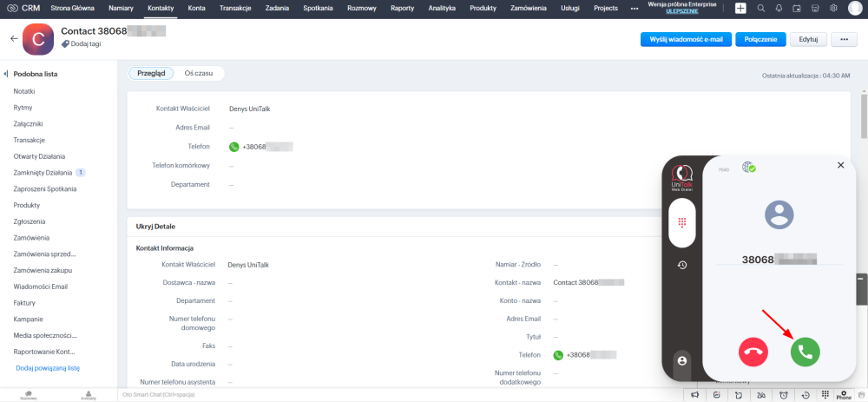
Task: Click the Wyślij wiadomość e-mail button
Action: pyautogui.click(x=686, y=39)
